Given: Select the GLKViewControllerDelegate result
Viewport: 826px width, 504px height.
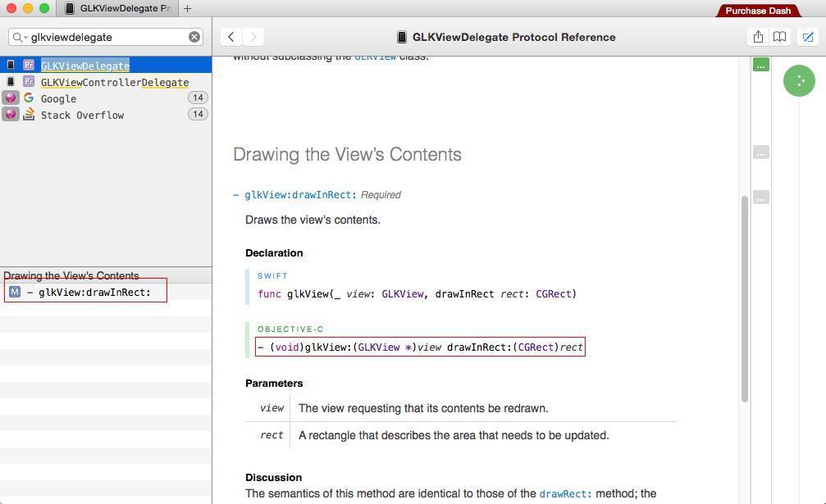Looking at the screenshot, I should (114, 82).
